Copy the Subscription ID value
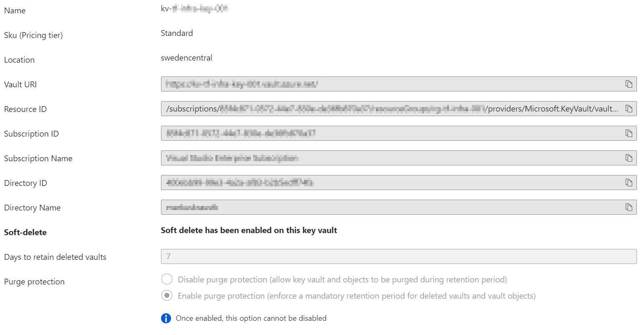 click(x=629, y=133)
